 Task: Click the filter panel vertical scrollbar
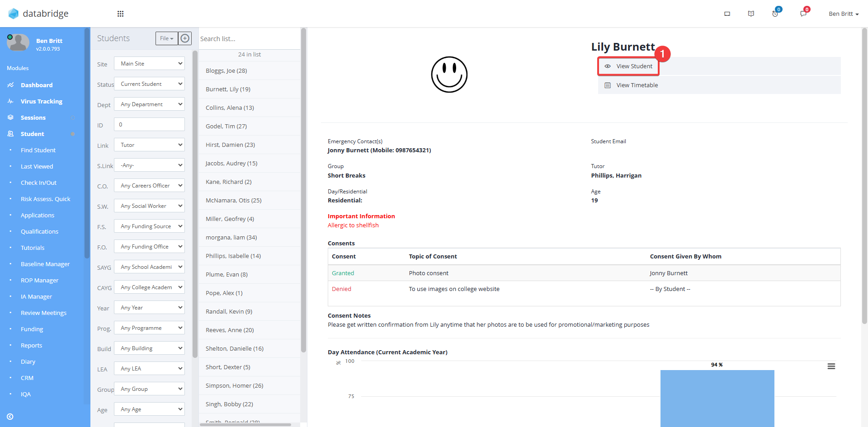pyautogui.click(x=195, y=203)
